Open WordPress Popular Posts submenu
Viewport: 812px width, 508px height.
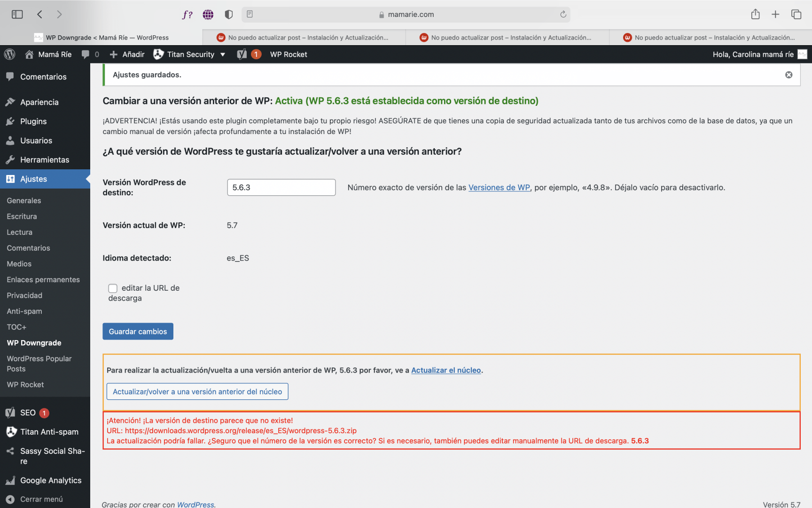point(39,364)
